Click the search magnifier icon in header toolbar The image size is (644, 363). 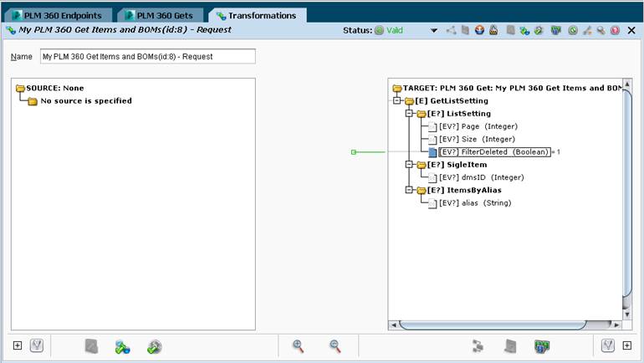click(601, 30)
